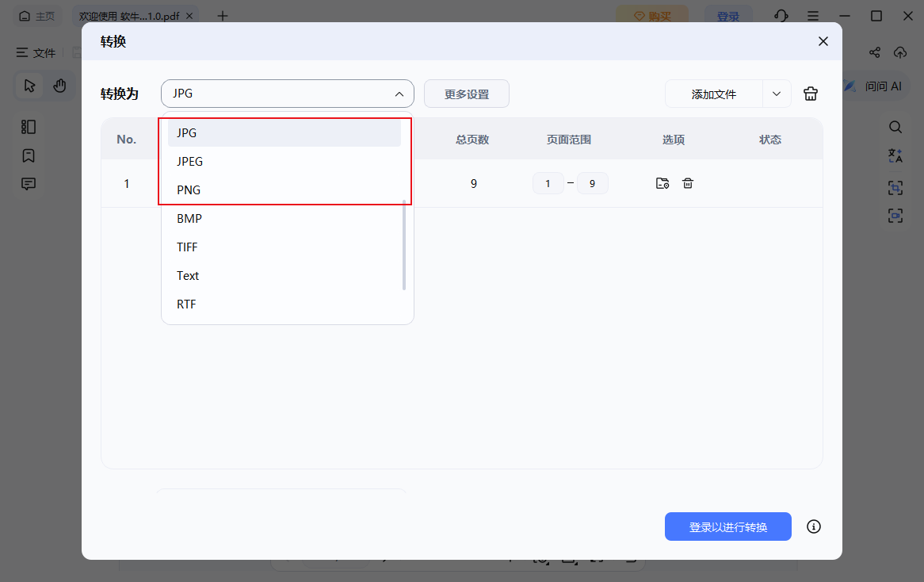Close the 欢迎使用 pdf tab

(189, 16)
